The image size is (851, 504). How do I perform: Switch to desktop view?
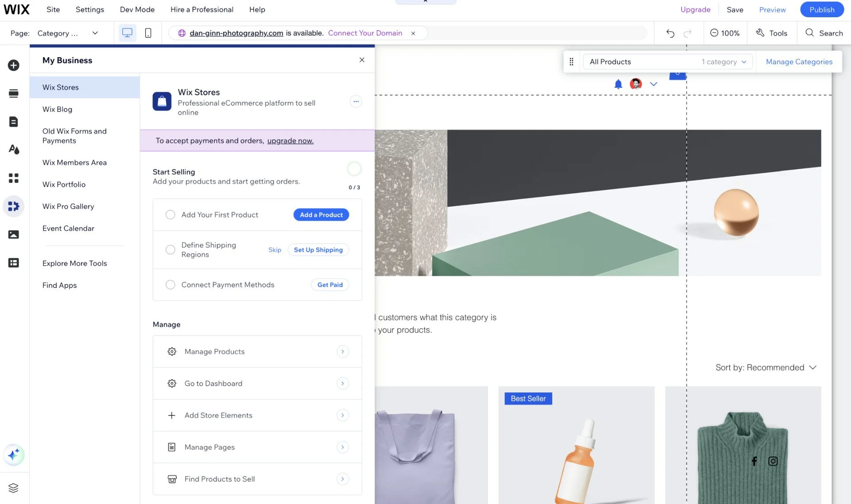[x=127, y=33]
